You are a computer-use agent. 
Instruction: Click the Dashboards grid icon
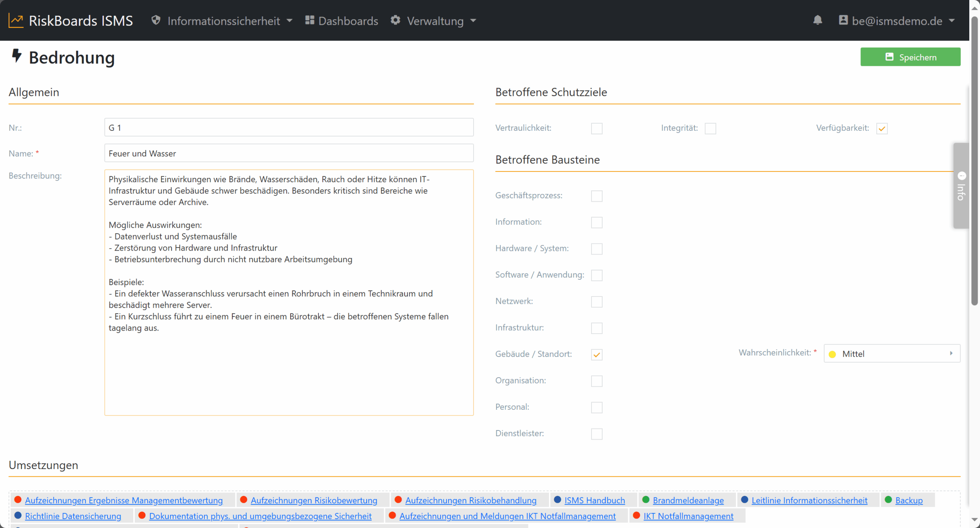point(310,20)
